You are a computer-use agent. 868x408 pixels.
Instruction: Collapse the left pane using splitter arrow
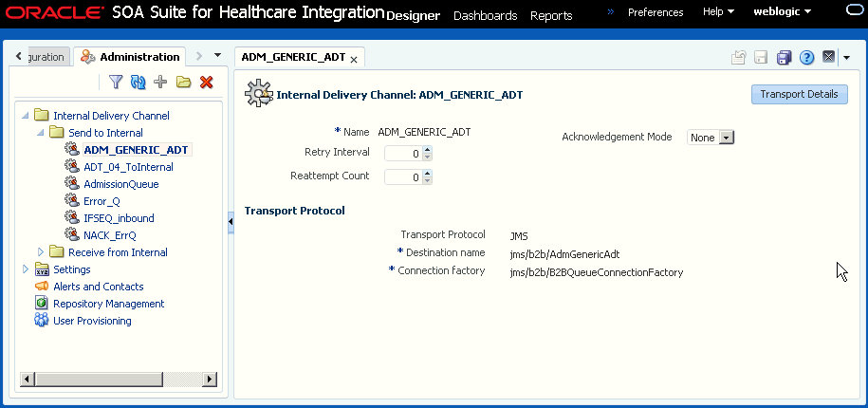(x=231, y=222)
